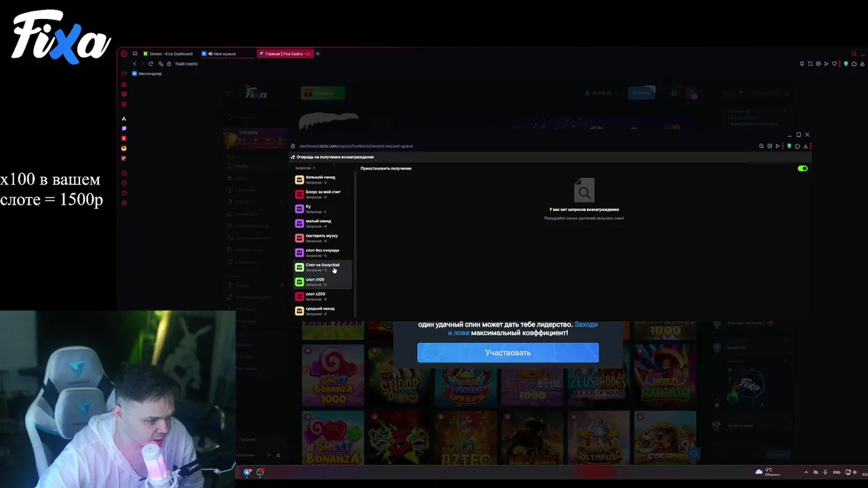The image size is (868, 488).
Task: Click the red icon of 'слот x200'
Action: tap(299, 296)
